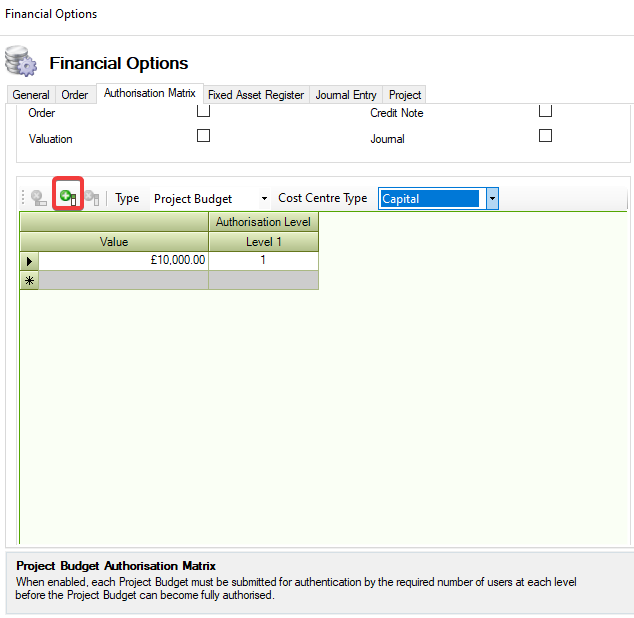The image size is (634, 618).
Task: Click the green plus add level icon
Action: [67, 197]
